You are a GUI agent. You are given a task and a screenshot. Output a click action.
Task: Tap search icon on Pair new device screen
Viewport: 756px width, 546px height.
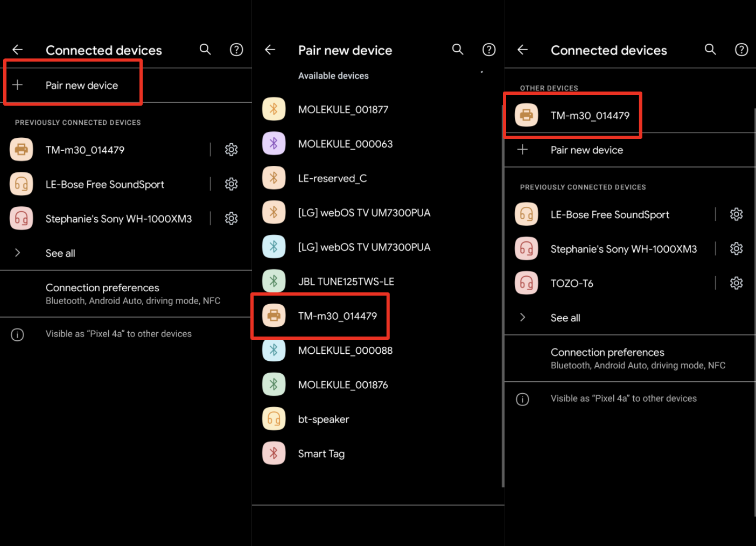click(x=458, y=50)
